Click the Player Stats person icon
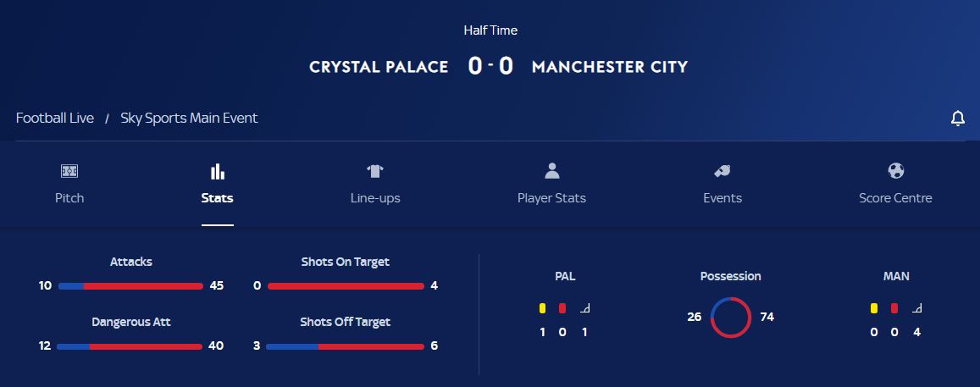Image resolution: width=980 pixels, height=387 pixels. coord(552,171)
